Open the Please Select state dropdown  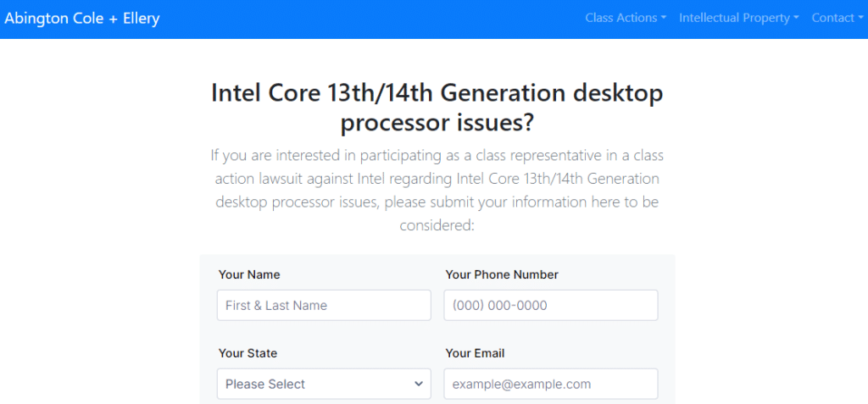coord(324,384)
